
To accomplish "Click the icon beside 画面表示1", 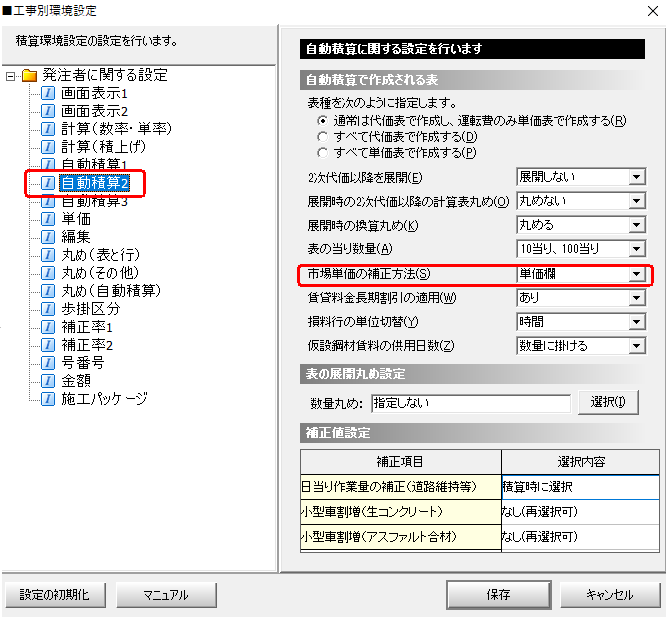I will pos(48,93).
